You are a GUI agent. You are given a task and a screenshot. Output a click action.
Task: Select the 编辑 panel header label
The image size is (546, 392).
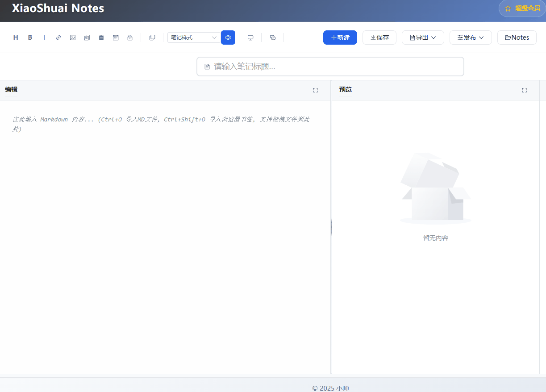(x=11, y=89)
